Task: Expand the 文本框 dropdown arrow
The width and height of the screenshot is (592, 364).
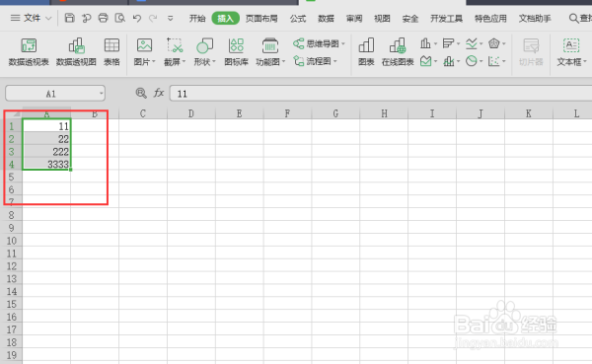Action: [585, 61]
